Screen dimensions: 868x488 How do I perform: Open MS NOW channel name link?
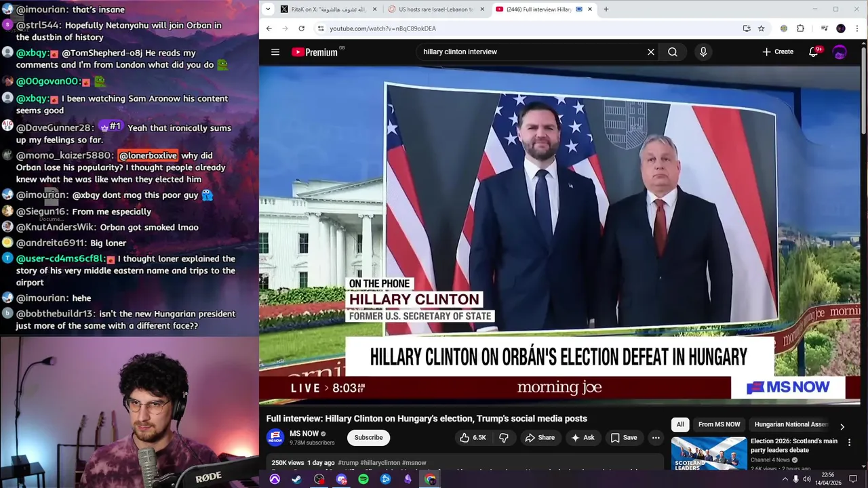[304, 434]
